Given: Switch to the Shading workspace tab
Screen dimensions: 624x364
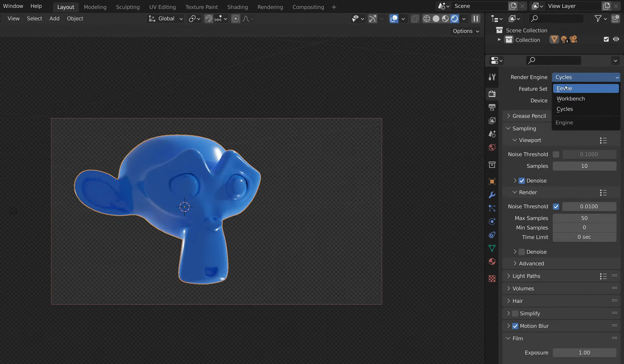Looking at the screenshot, I should point(237,7).
